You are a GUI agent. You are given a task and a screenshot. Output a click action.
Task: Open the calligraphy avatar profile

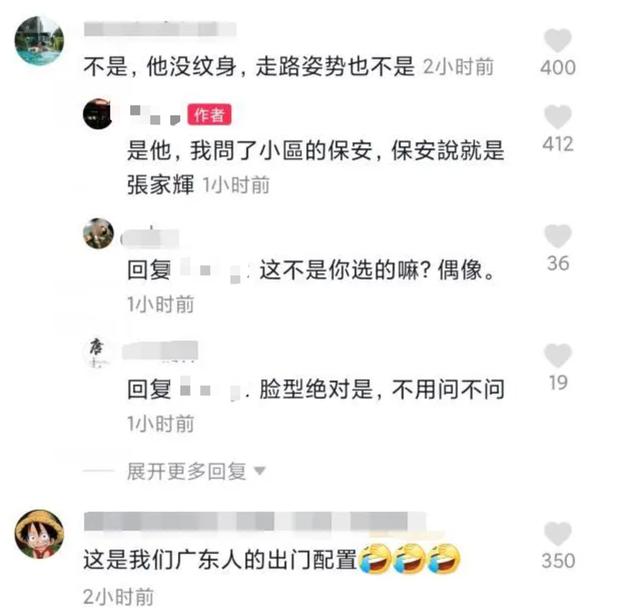pos(98,352)
